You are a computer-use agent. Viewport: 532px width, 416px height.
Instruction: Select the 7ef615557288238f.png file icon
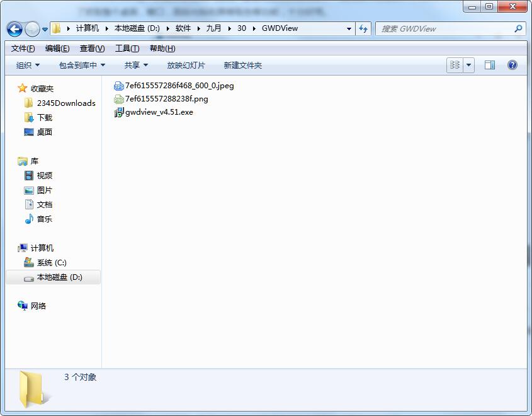(x=118, y=99)
